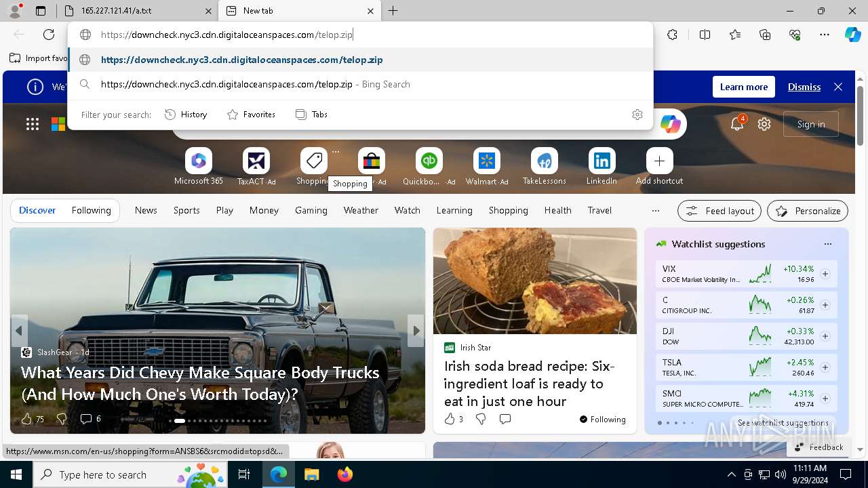The height and width of the screenshot is (488, 868).
Task: Open the Personalize button
Action: coord(808,211)
